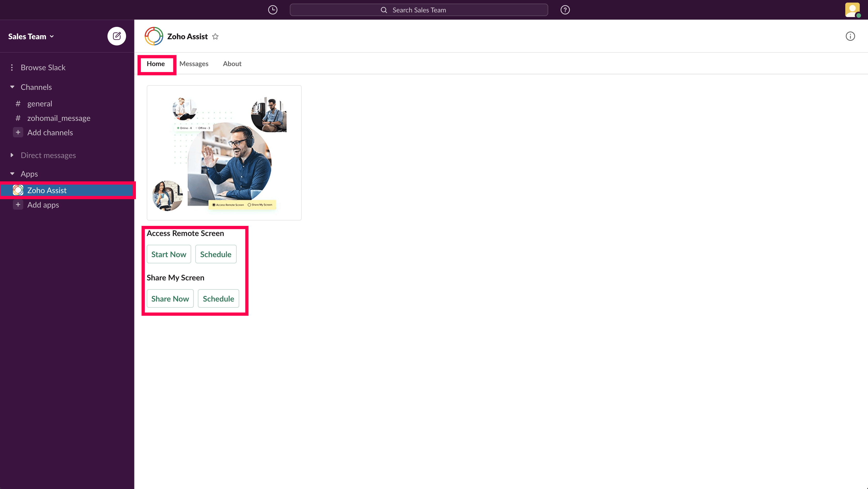
Task: Star the Zoho Assist app
Action: (x=215, y=37)
